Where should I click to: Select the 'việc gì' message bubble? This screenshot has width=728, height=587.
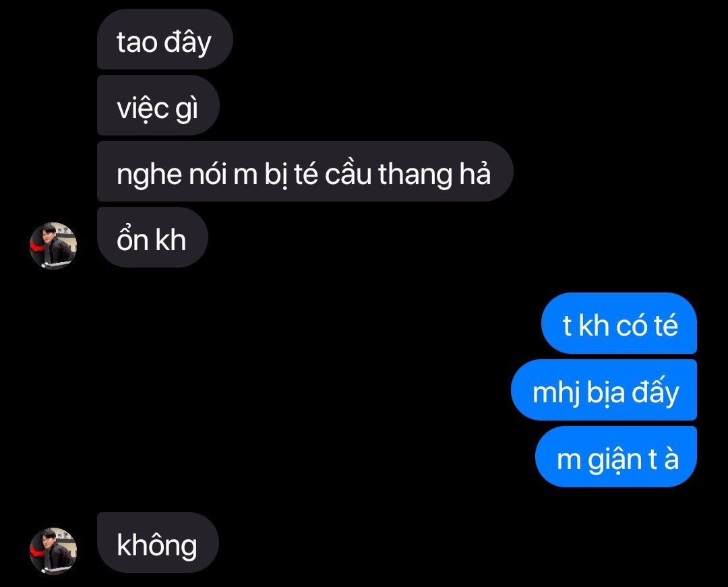[158, 105]
